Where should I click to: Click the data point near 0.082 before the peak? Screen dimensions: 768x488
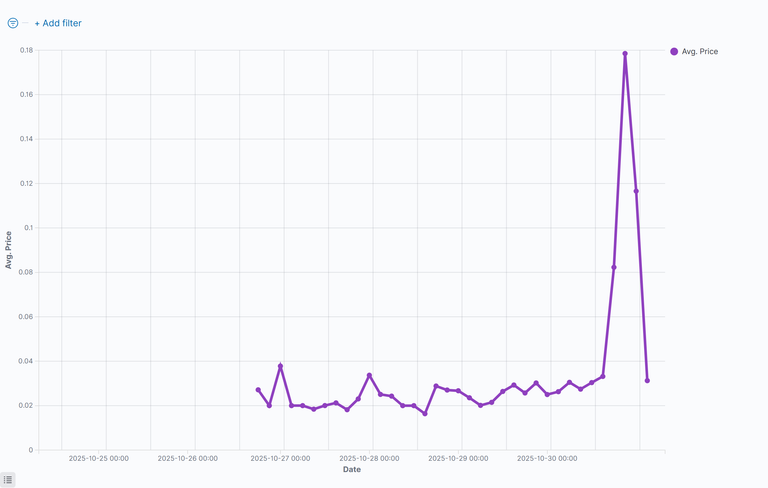614,267
